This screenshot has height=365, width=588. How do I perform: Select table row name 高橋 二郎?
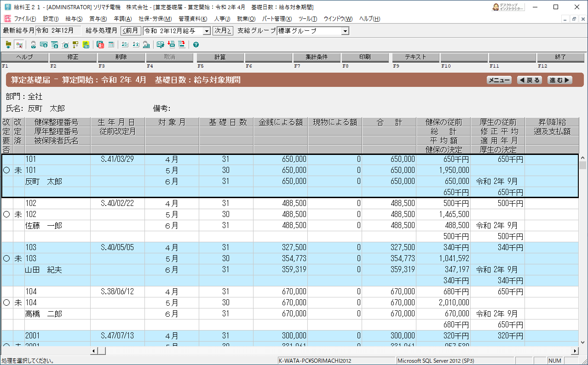point(44,314)
